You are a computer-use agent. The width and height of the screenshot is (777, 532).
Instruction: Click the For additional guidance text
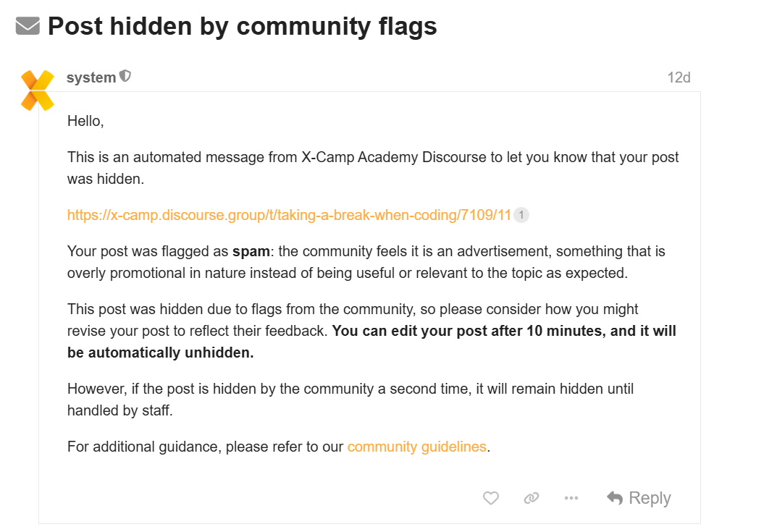(205, 447)
